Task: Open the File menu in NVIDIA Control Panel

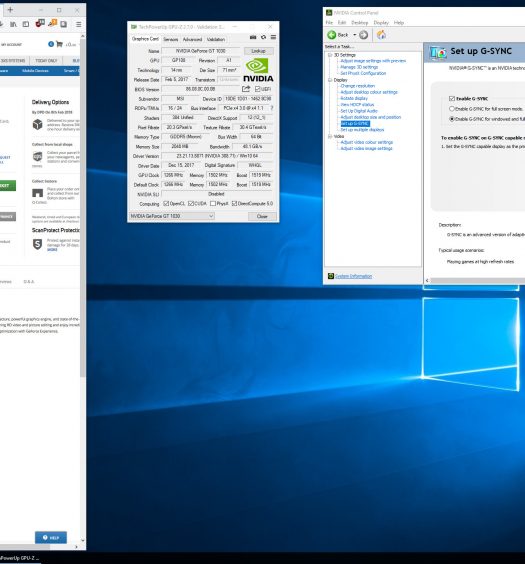Action: pyautogui.click(x=329, y=23)
